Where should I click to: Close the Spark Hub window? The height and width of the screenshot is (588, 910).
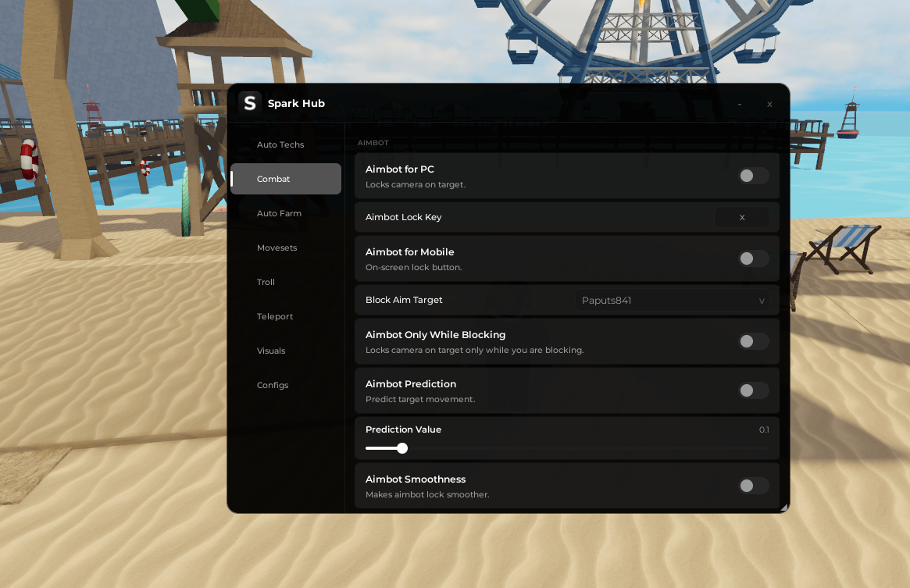pyautogui.click(x=769, y=104)
